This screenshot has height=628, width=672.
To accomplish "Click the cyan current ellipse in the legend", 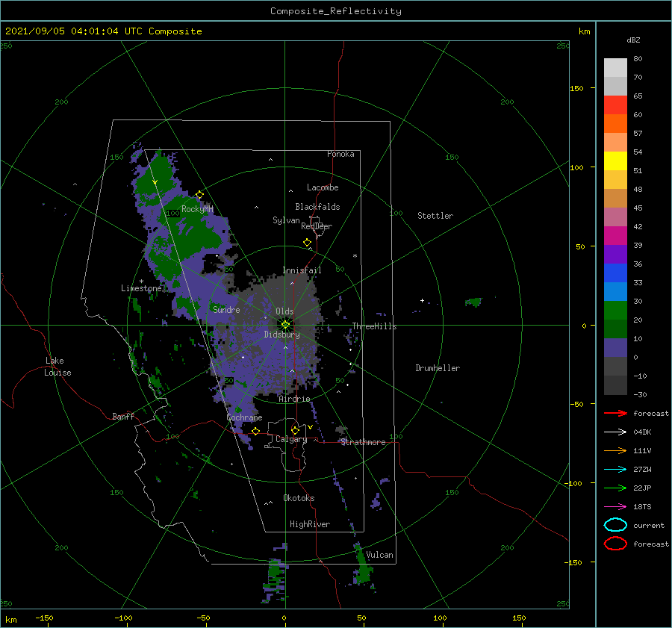I will click(615, 525).
